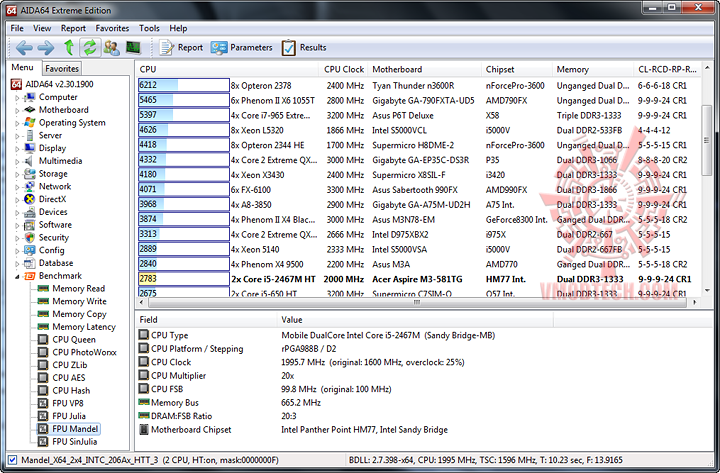Open the Favorites menu
720x473 pixels.
tap(112, 28)
